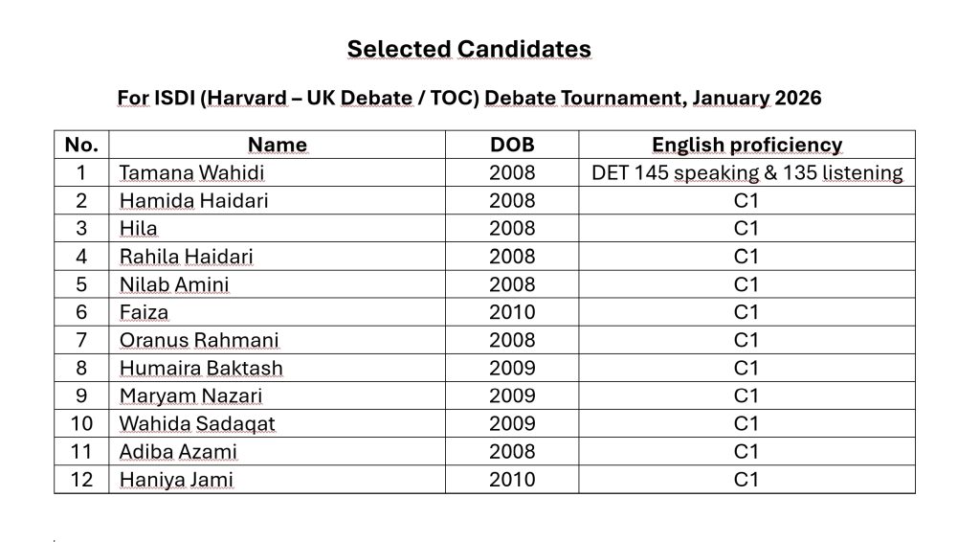This screenshot has height=542, width=980.
Task: Select the DOB column header
Action: [512, 145]
